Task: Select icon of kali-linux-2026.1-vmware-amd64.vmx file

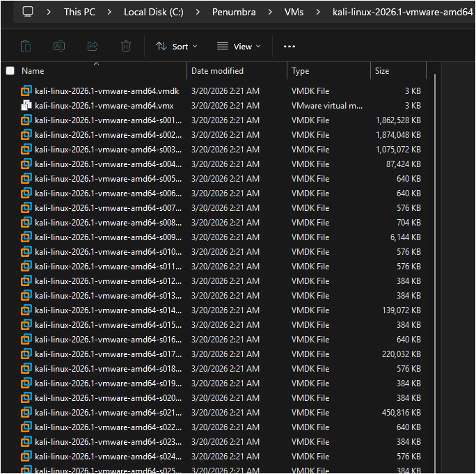Action: [x=26, y=105]
